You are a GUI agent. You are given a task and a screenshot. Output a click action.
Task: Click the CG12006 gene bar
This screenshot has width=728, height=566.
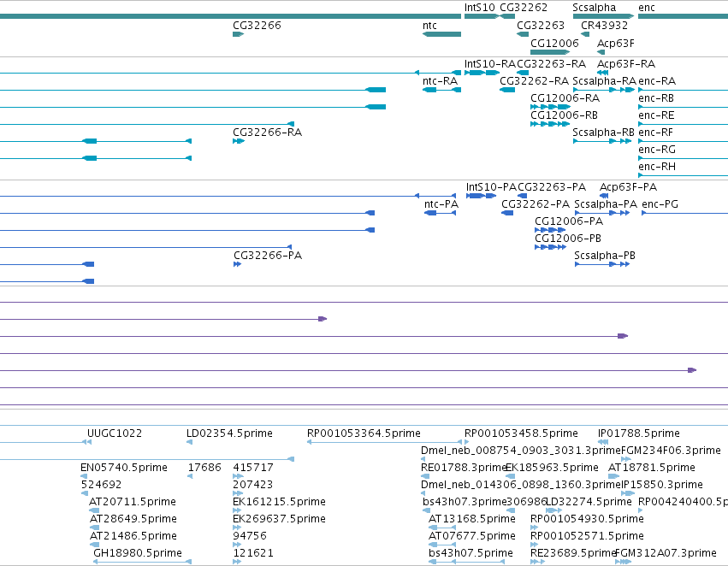click(550, 52)
